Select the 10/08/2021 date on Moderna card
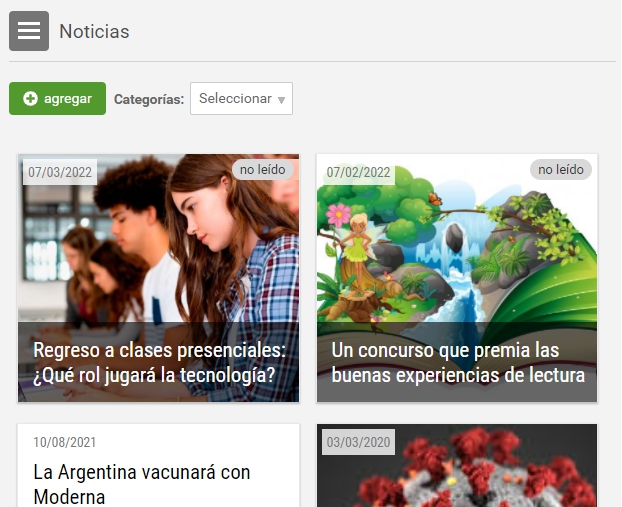 click(65, 442)
